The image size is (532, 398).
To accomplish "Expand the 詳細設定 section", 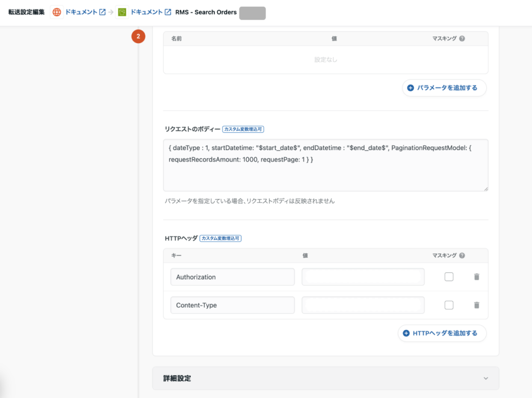I will pos(325,378).
